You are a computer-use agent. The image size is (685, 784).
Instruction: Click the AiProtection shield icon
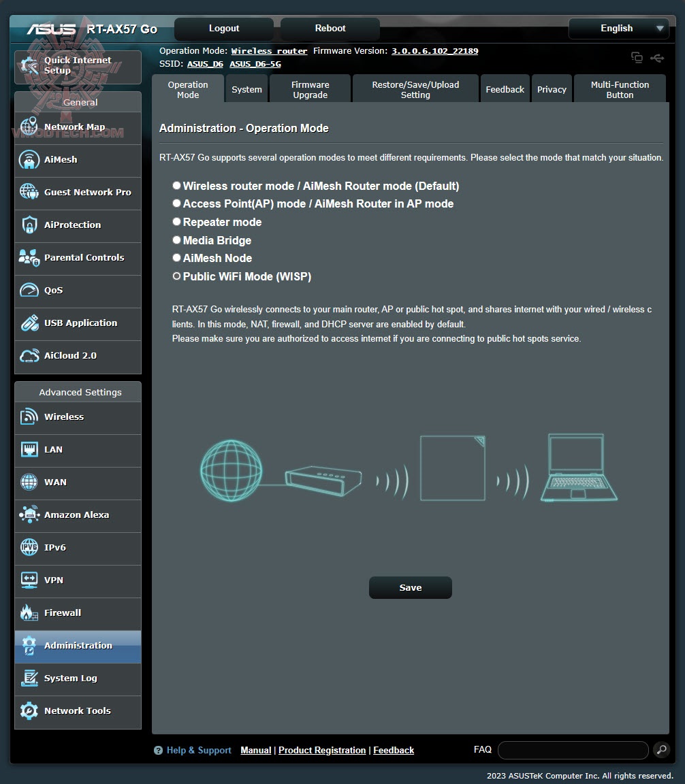tap(29, 225)
